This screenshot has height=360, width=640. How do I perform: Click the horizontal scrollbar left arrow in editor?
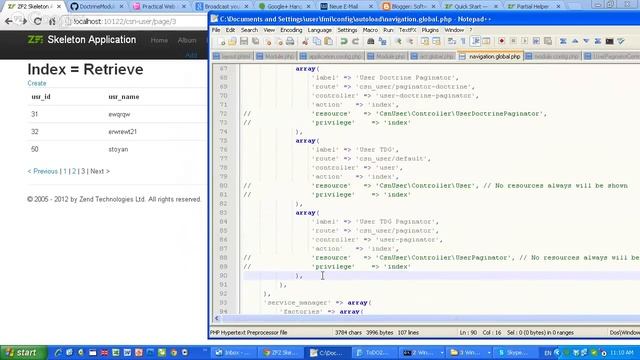pyautogui.click(x=217, y=318)
